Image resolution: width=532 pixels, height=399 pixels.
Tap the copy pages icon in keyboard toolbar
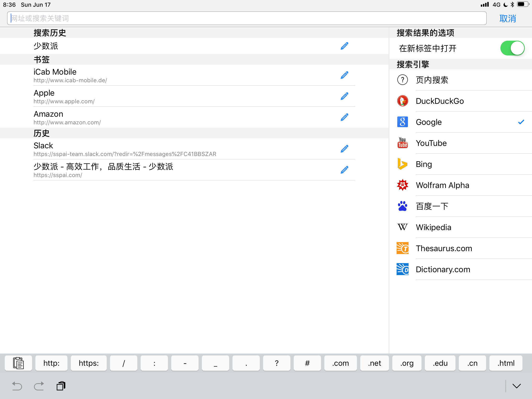(61, 386)
